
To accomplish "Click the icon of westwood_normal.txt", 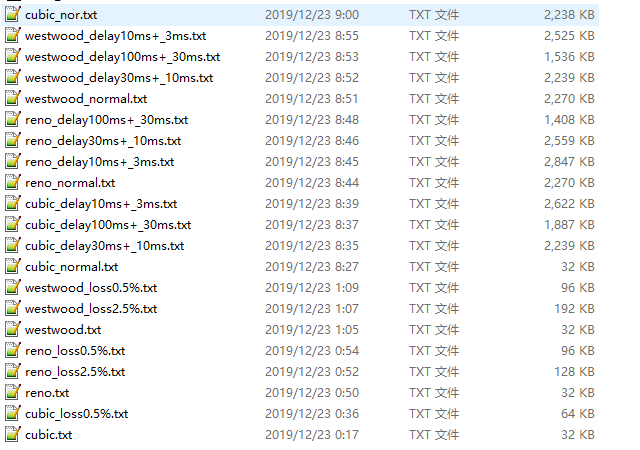I will (13, 98).
